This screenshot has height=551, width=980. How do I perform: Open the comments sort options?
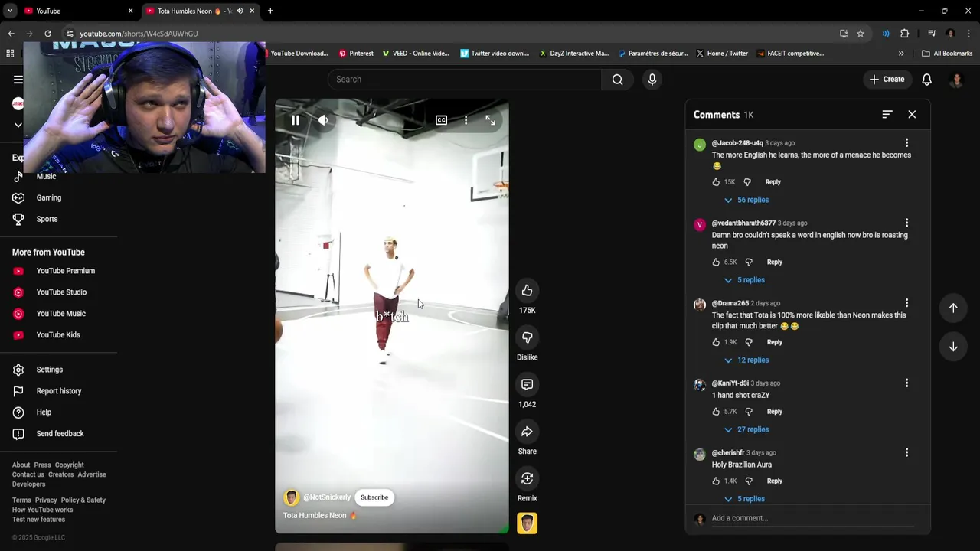[887, 114]
